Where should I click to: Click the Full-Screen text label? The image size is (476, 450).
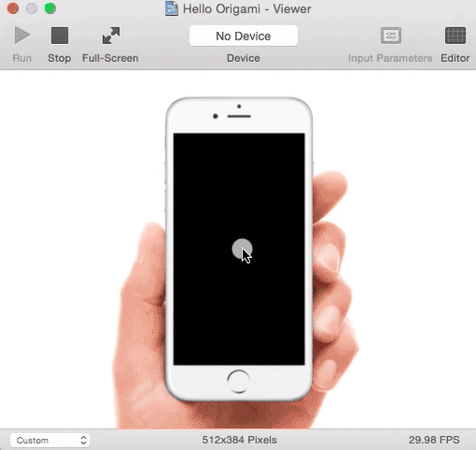pyautogui.click(x=111, y=58)
